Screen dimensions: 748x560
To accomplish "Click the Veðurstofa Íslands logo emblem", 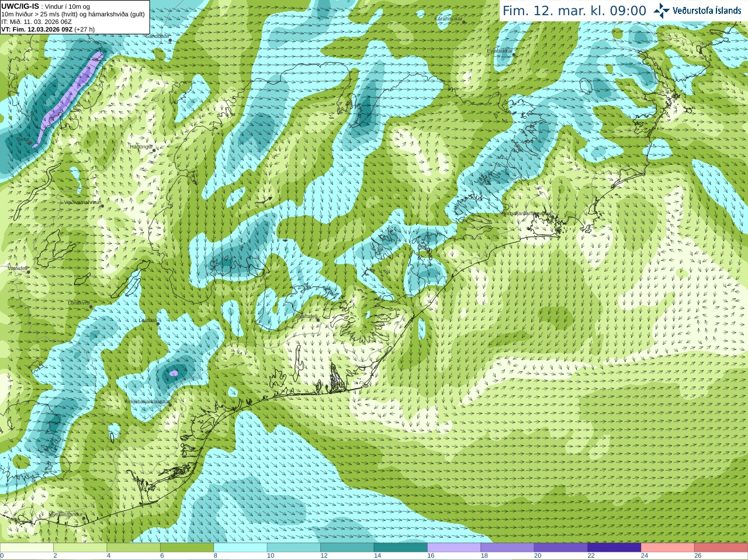I will [662, 11].
